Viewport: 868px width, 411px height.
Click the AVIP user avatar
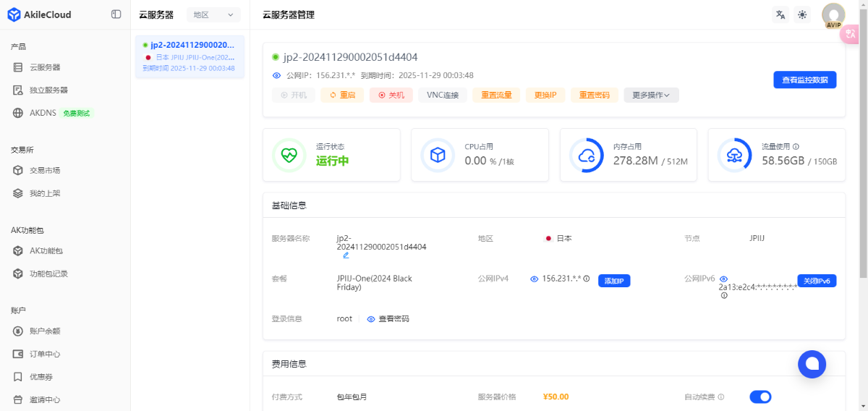[833, 15]
